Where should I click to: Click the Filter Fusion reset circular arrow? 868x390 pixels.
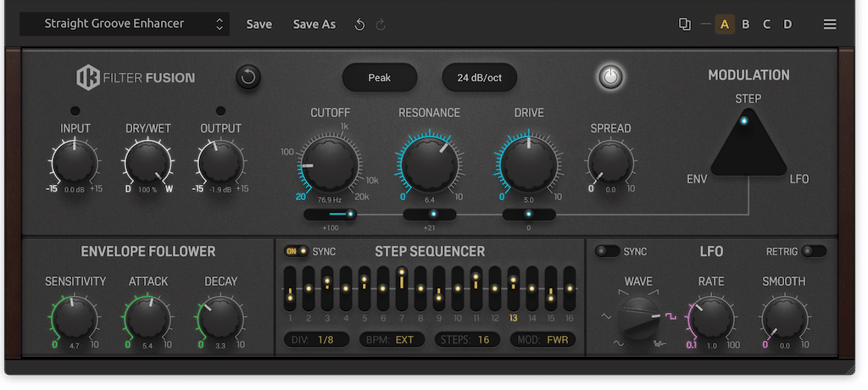pyautogui.click(x=248, y=77)
